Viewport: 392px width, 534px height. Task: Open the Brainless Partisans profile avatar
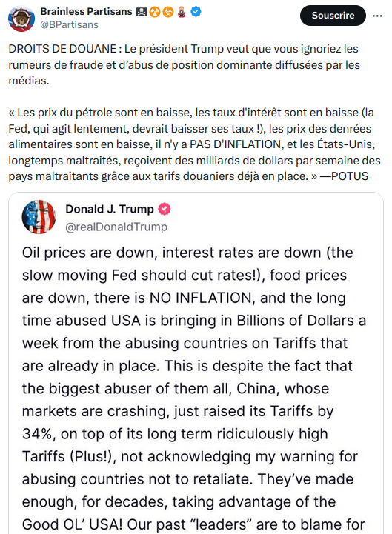(21, 19)
